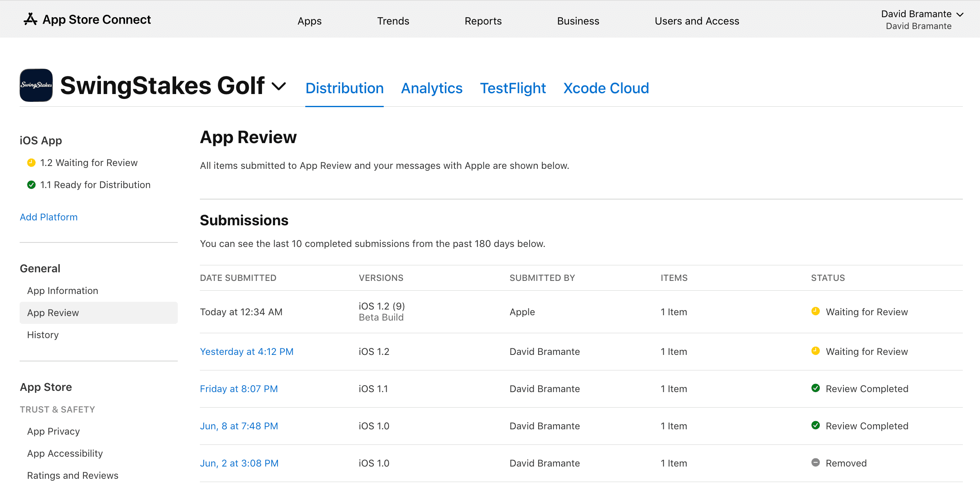
Task: Switch to the TestFlight tab
Action: point(513,88)
